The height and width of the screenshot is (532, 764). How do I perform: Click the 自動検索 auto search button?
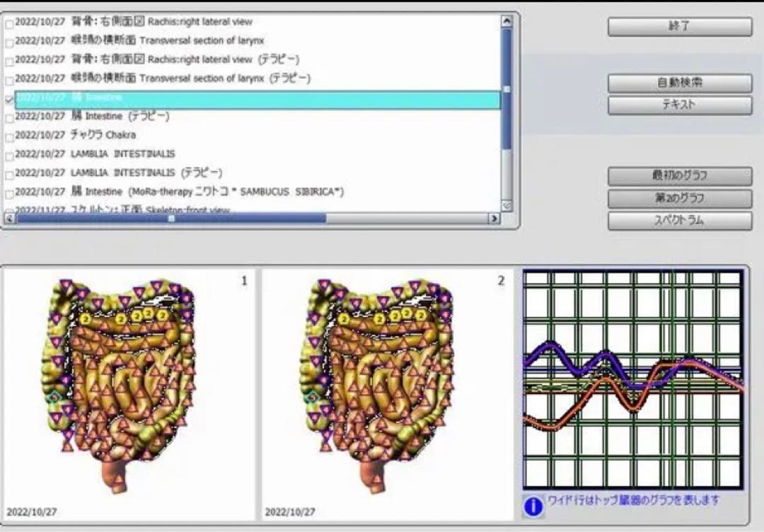coord(679,83)
